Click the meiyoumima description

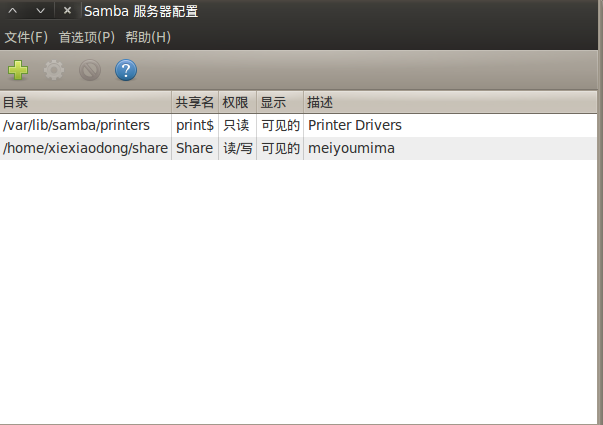tap(351, 148)
